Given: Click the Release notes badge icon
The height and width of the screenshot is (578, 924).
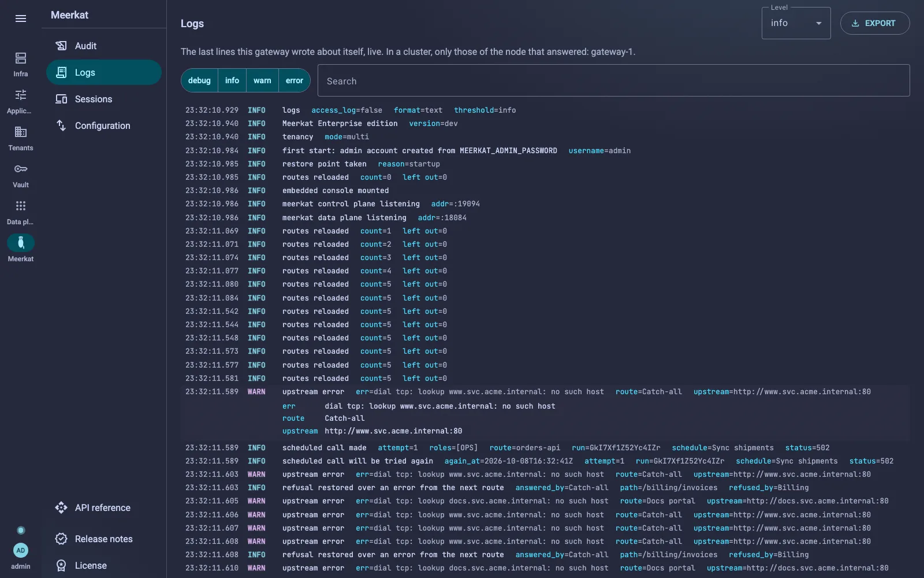Looking at the screenshot, I should (x=61, y=539).
